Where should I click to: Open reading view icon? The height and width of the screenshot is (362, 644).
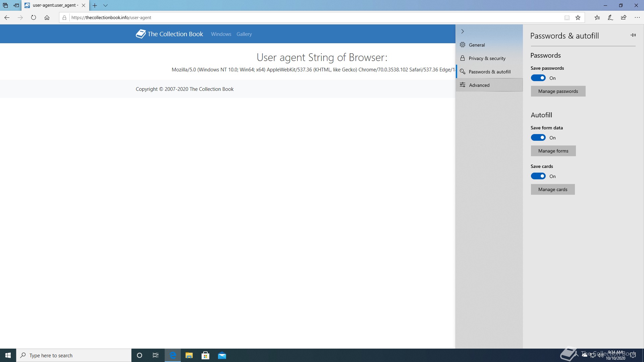tap(567, 17)
